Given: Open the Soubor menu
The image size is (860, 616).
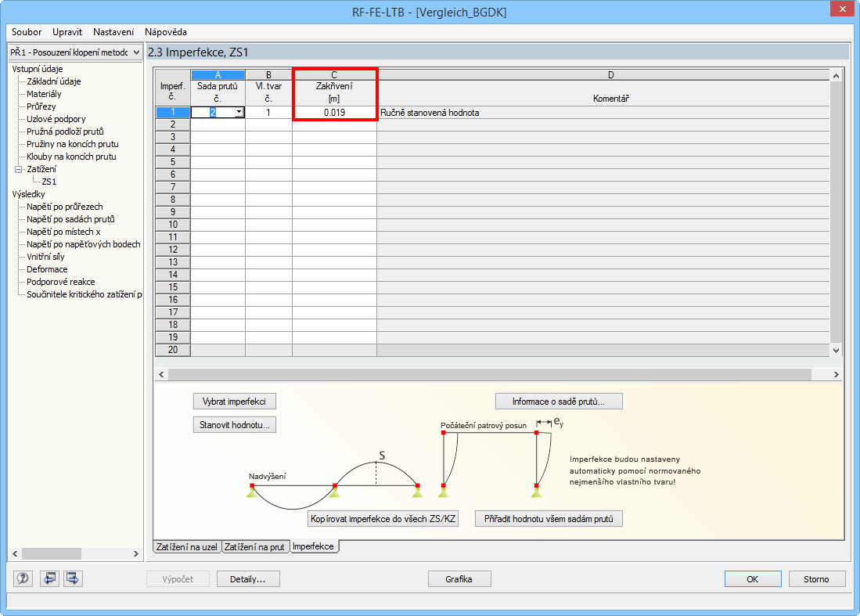Looking at the screenshot, I should [x=27, y=32].
